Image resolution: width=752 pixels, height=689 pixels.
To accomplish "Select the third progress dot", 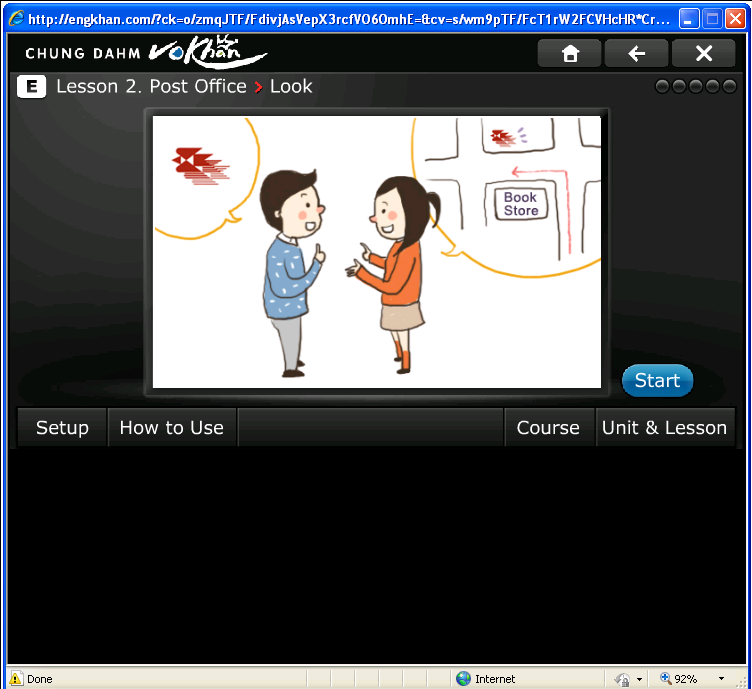I will click(x=696, y=86).
